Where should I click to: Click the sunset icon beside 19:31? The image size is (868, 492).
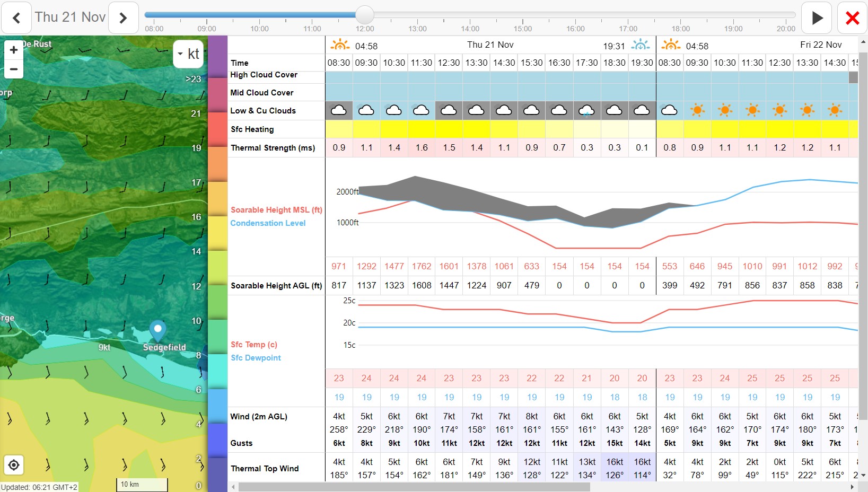[x=641, y=45]
